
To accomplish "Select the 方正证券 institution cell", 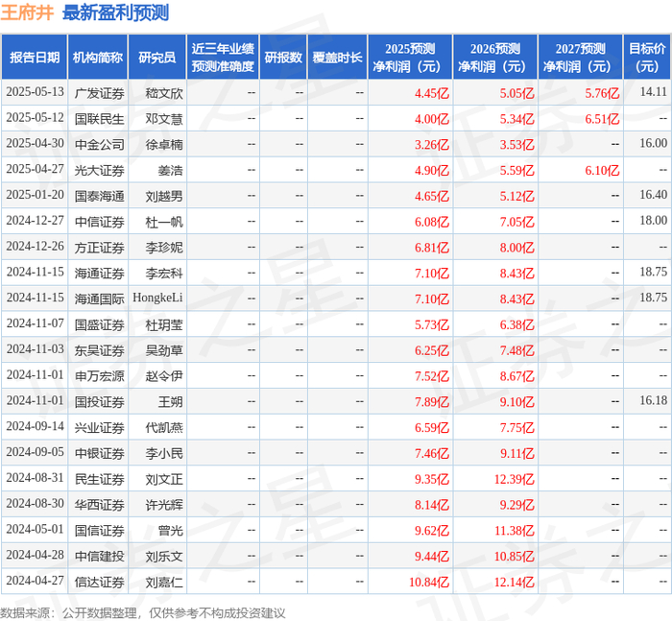I will click(100, 248).
